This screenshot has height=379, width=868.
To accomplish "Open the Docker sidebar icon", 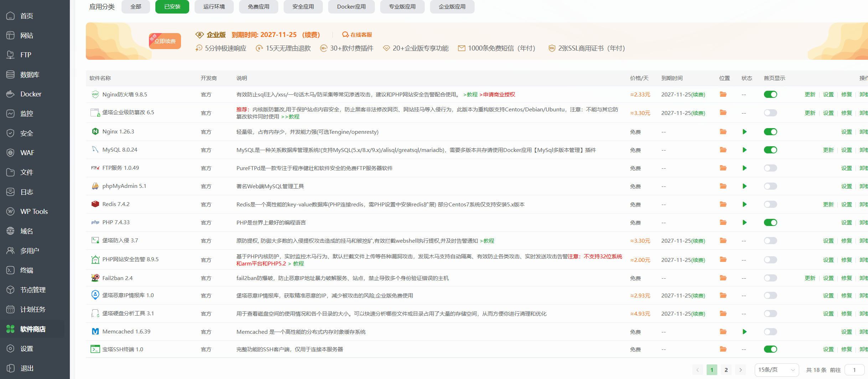I will point(11,94).
